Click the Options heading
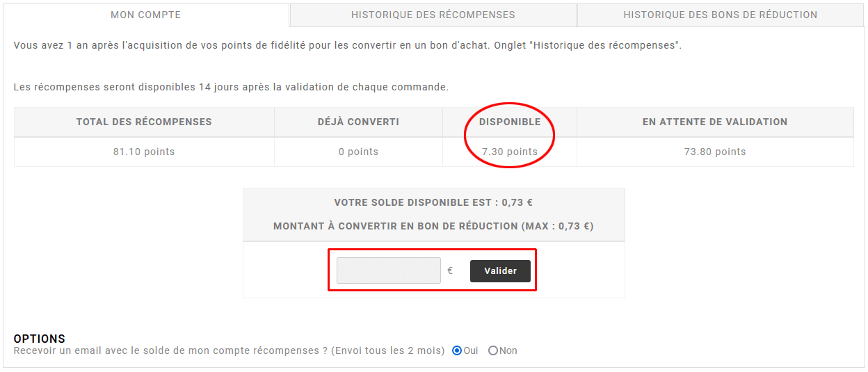The width and height of the screenshot is (868, 372). 40,339
